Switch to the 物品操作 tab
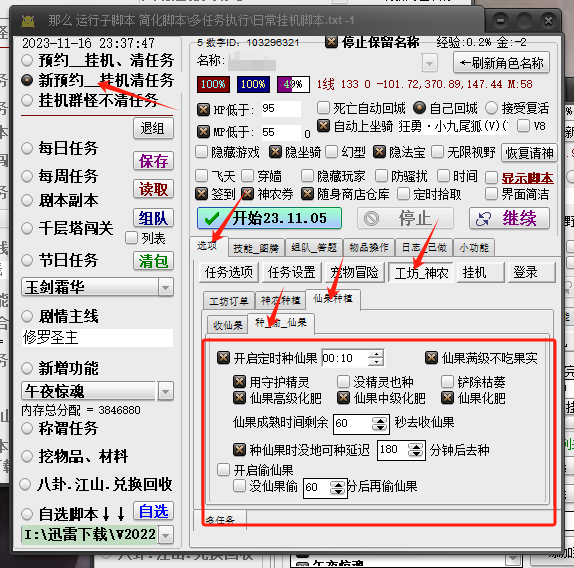Screen dimensions: 574x568 pos(369,247)
